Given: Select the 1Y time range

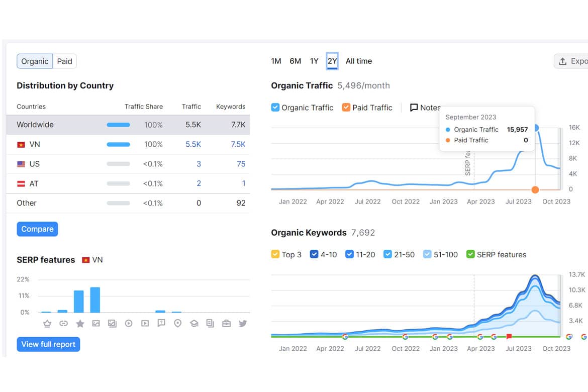Looking at the screenshot, I should click(314, 61).
